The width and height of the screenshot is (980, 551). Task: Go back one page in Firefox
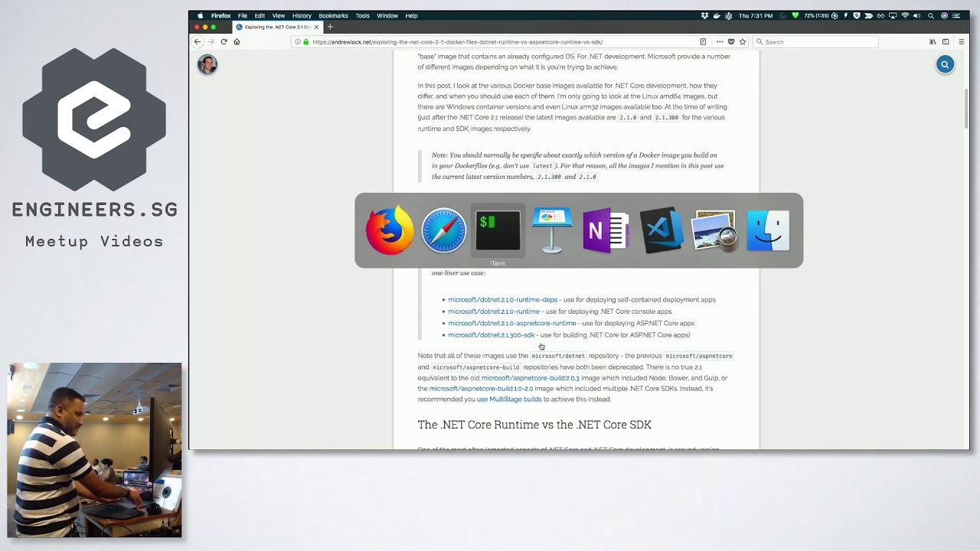coord(198,42)
